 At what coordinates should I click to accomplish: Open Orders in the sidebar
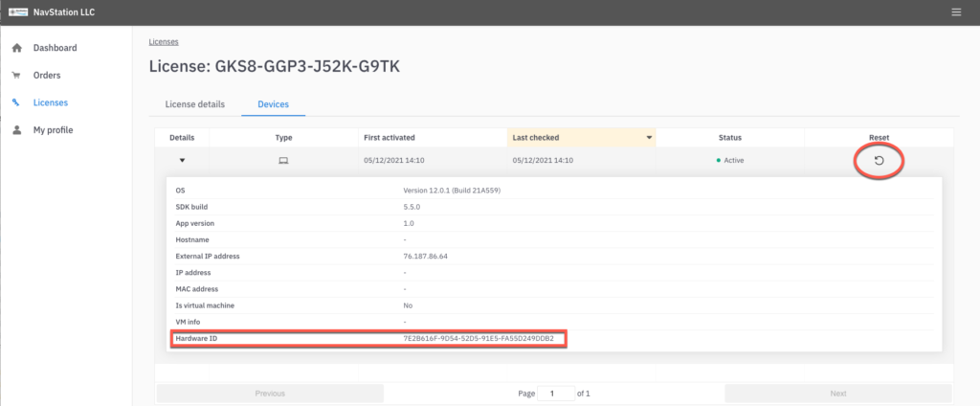(x=47, y=75)
